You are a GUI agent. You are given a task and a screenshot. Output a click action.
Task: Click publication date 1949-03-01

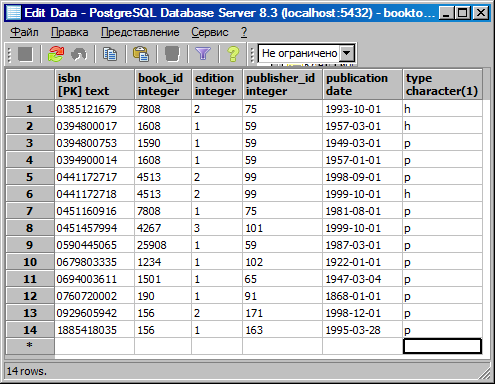tap(363, 143)
